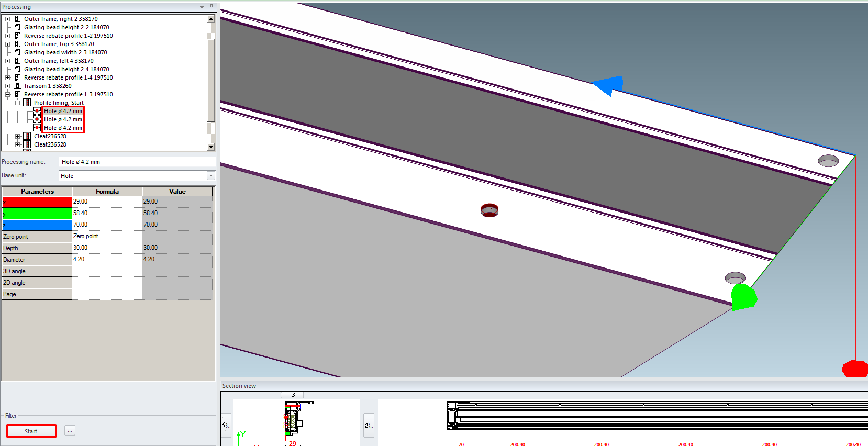Select Reverse rebate profile 1-4 197510 in tree
This screenshot has width=868, height=446.
coord(68,77)
